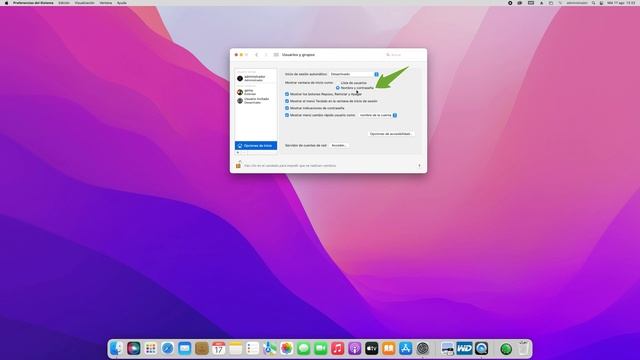The height and width of the screenshot is (360, 640).
Task: Toggle 'Mostrar los botones Reposo, Reiniciar y Apagar'
Action: (287, 94)
